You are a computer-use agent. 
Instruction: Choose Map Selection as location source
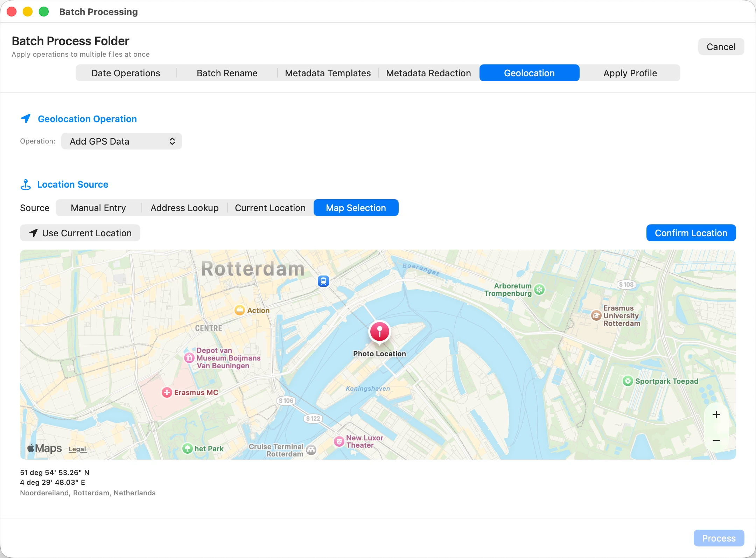click(x=356, y=208)
